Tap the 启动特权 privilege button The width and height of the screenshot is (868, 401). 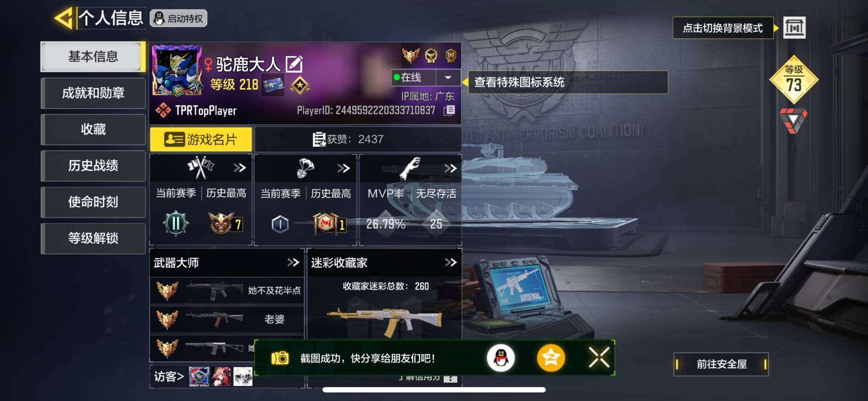tap(179, 18)
